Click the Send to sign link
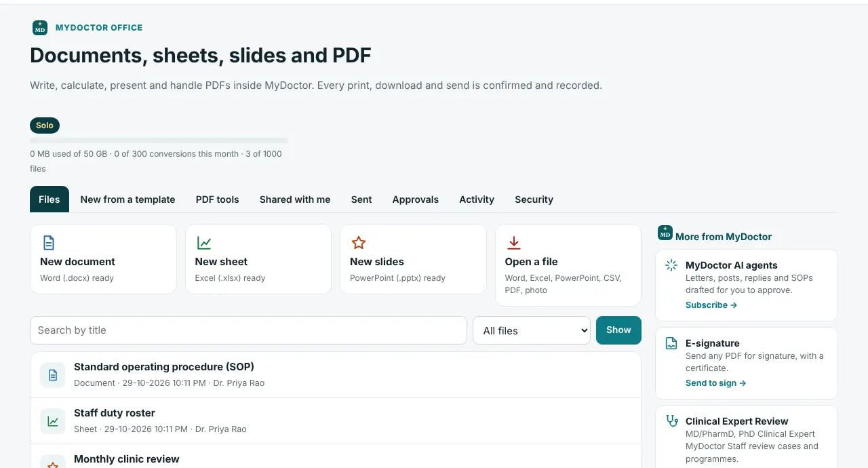The width and height of the screenshot is (868, 468). 716,383
